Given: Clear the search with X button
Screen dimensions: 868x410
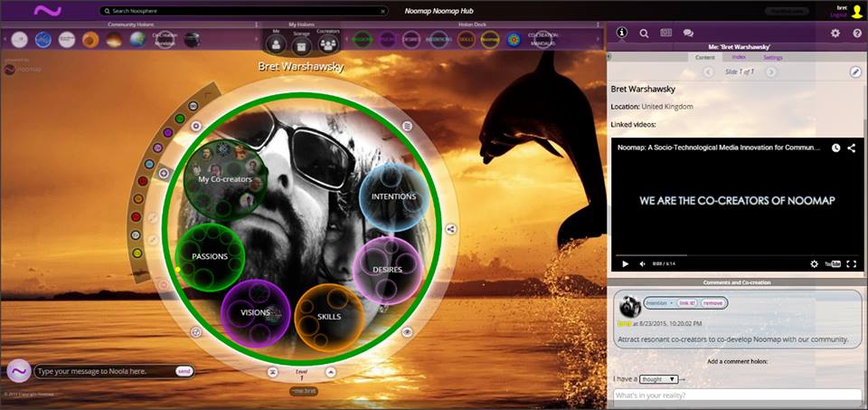Looking at the screenshot, I should pos(383,11).
